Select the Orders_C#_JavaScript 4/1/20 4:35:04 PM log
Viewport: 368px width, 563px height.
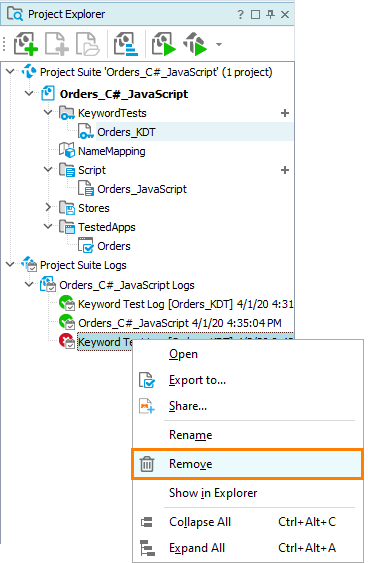180,324
